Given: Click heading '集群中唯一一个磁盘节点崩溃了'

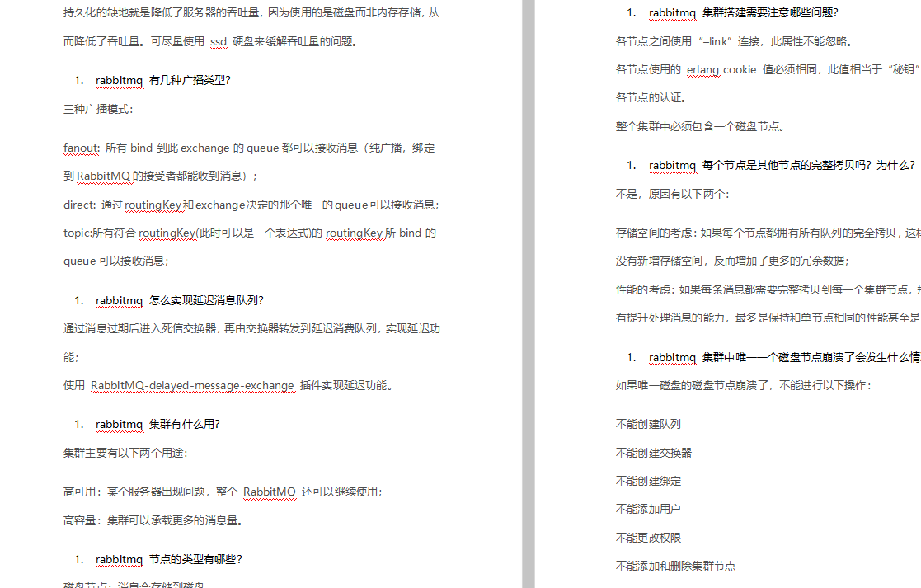Looking at the screenshot, I should tap(811, 357).
